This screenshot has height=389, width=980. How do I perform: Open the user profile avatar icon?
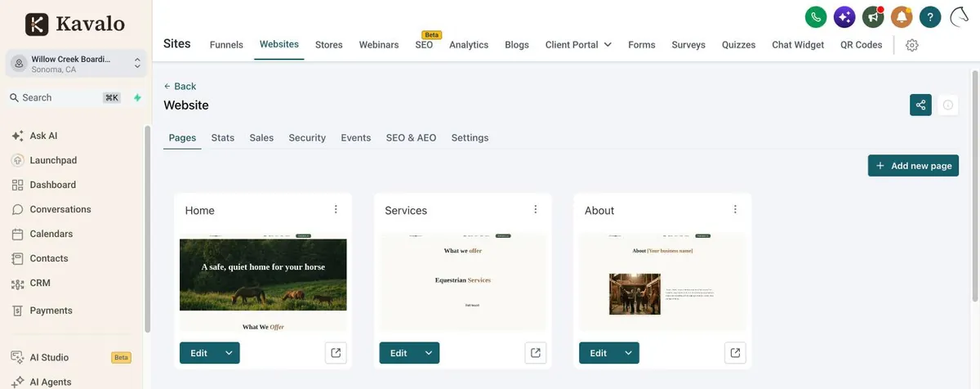960,16
